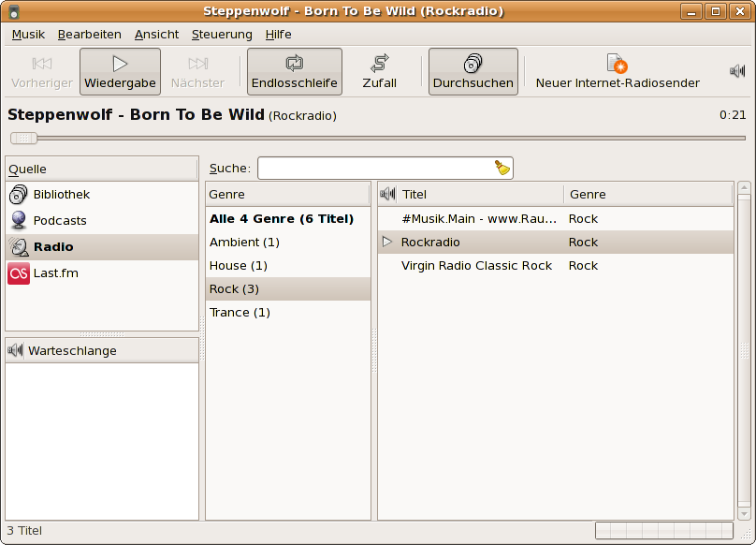Sort by Genre column in station list
756x545 pixels.
tap(647, 195)
